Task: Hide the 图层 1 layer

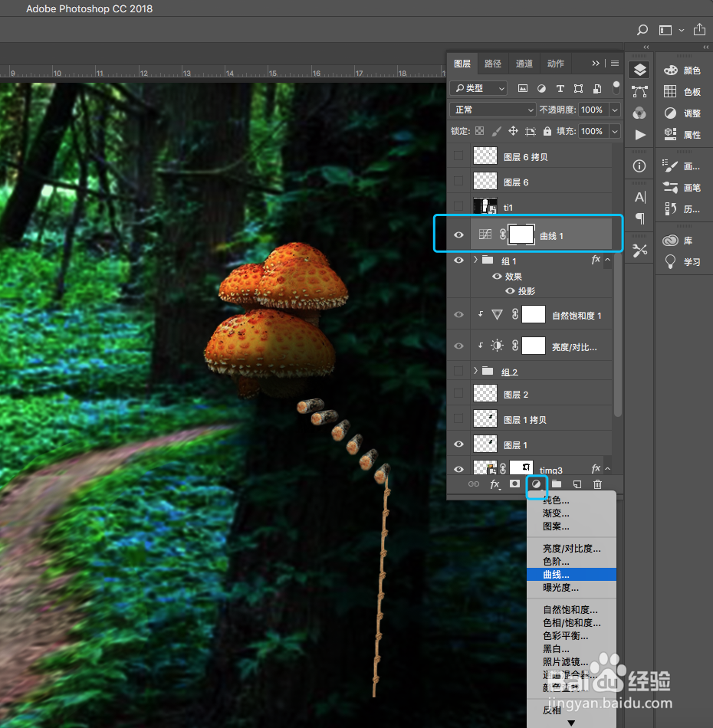Action: coord(458,444)
